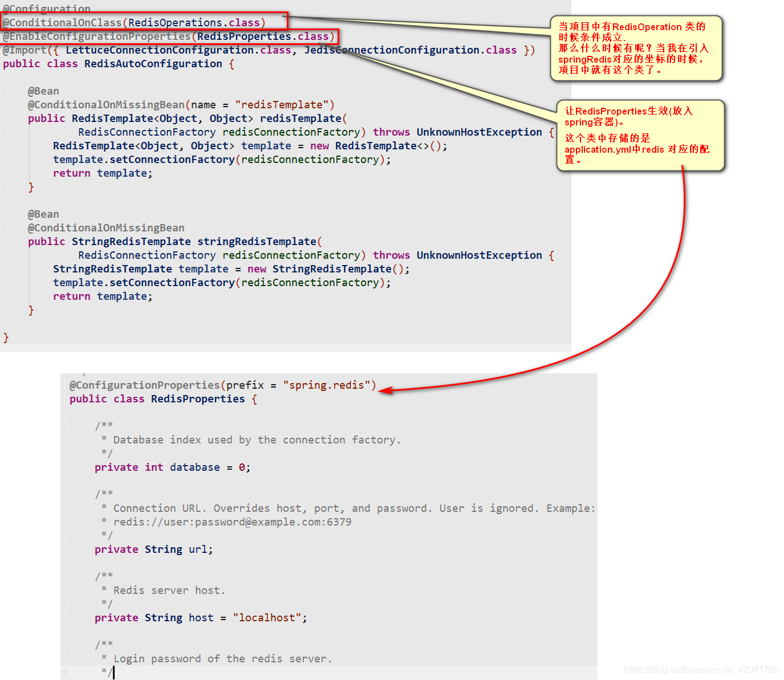Click the url field declaration
This screenshot has height=680, width=784.
coord(154,549)
